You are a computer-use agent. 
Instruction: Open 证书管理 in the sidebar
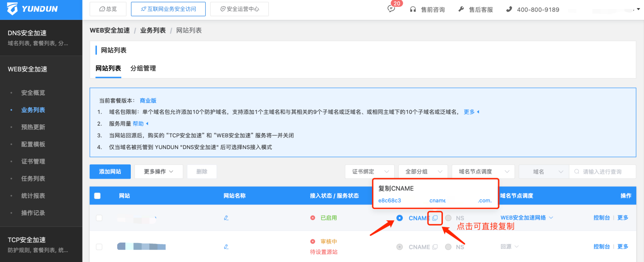pos(33,161)
